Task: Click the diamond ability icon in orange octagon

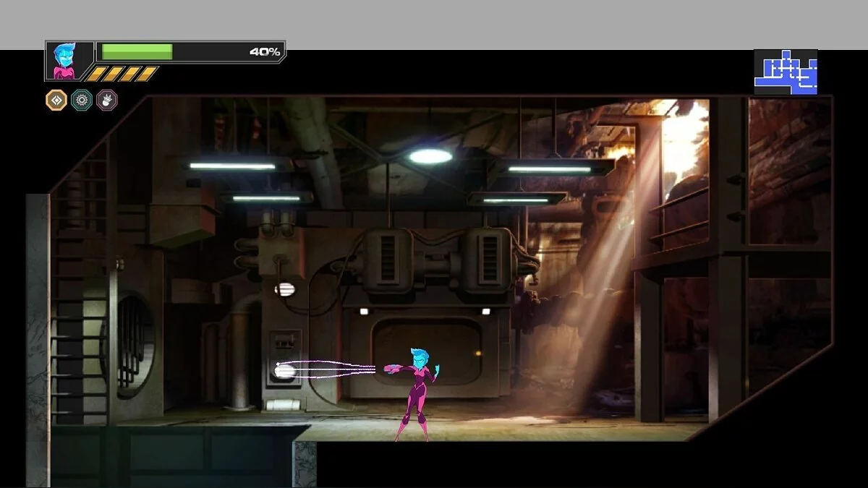Action: [x=56, y=100]
